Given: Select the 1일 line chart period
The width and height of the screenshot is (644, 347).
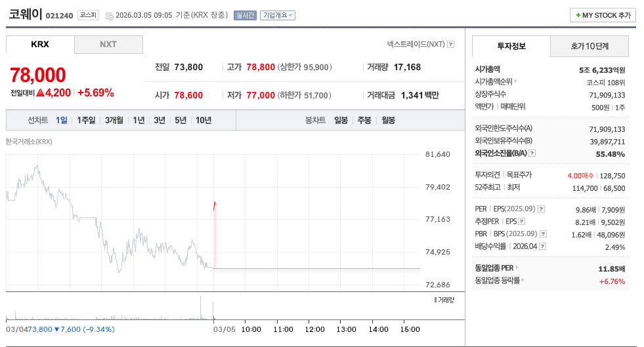Looking at the screenshot, I should (62, 120).
